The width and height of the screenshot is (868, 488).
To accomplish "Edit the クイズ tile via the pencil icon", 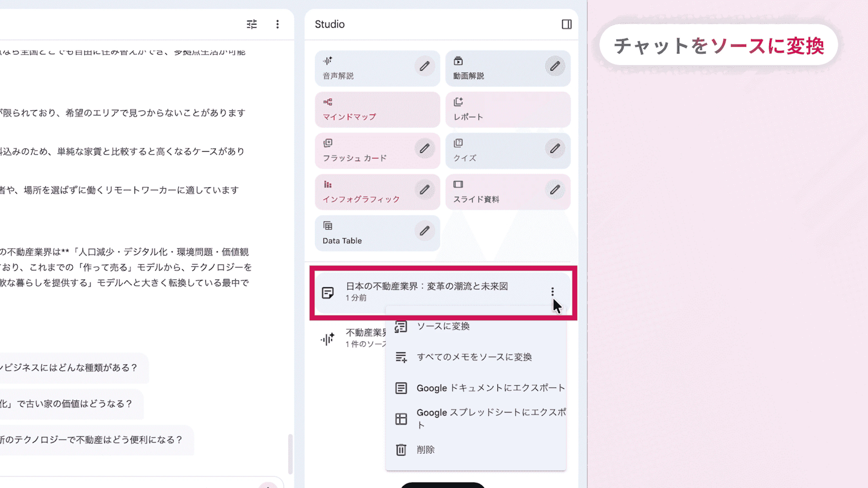I will pos(555,148).
